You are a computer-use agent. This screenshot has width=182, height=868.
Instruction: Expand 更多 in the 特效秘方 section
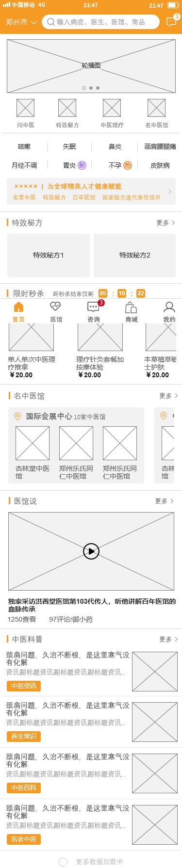(x=166, y=223)
